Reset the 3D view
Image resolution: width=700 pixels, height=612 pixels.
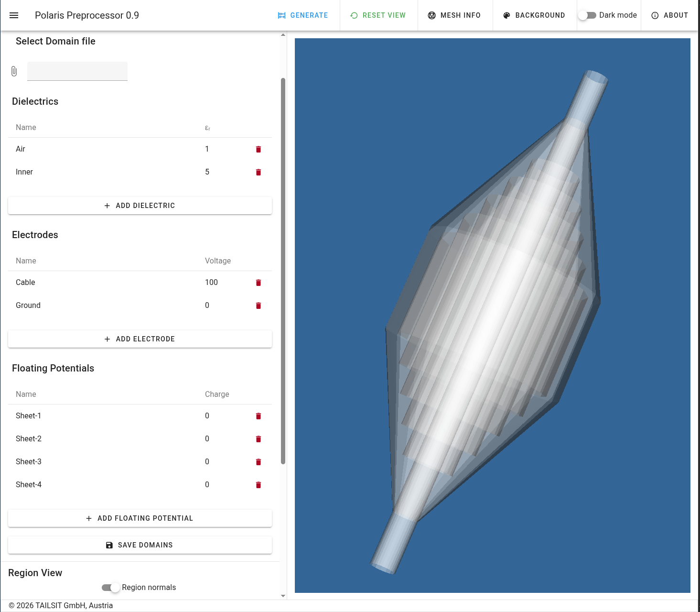click(x=378, y=15)
